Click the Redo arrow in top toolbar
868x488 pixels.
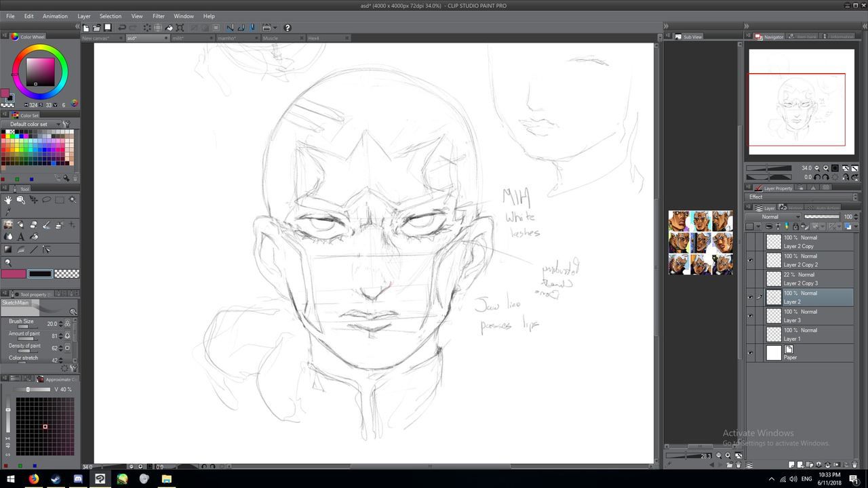pos(133,28)
